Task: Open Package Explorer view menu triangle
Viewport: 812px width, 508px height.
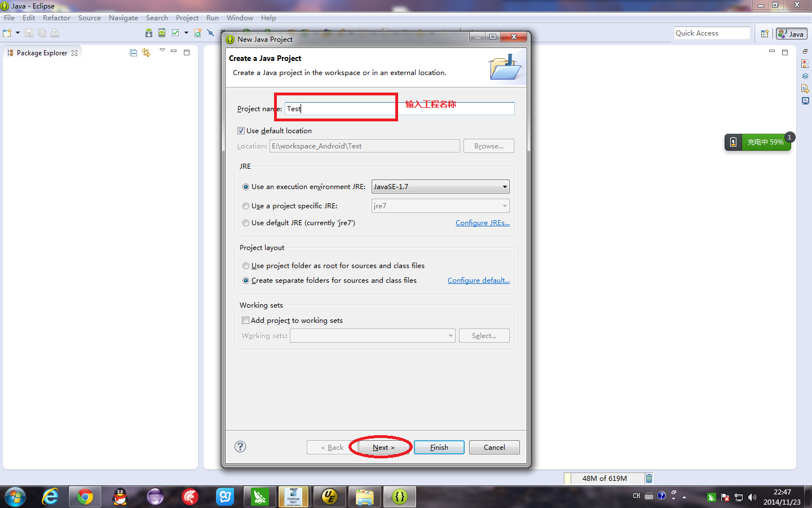Action: point(162,51)
